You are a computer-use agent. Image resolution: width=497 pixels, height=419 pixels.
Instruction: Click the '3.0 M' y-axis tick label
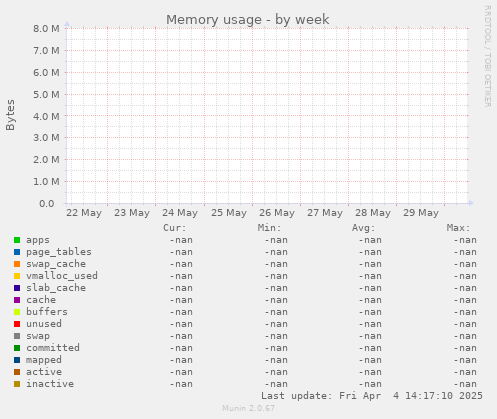pyautogui.click(x=46, y=138)
